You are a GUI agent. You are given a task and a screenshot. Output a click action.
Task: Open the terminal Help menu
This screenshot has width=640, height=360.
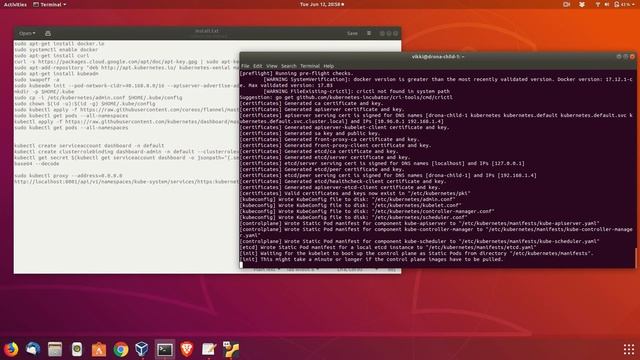329,66
